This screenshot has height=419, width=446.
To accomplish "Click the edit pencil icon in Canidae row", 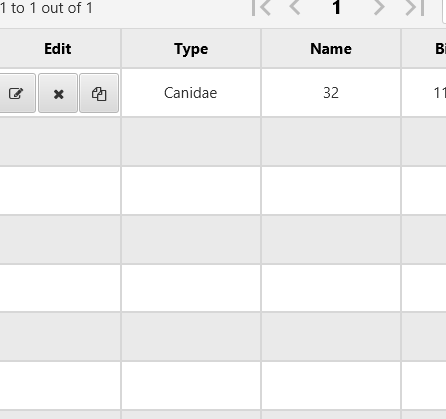I will tap(16, 93).
